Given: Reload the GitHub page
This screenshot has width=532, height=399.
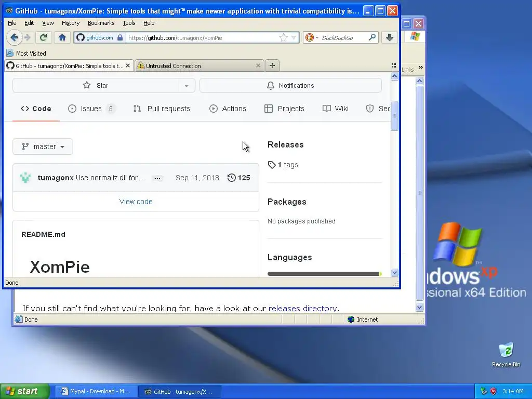Looking at the screenshot, I should pos(44,37).
